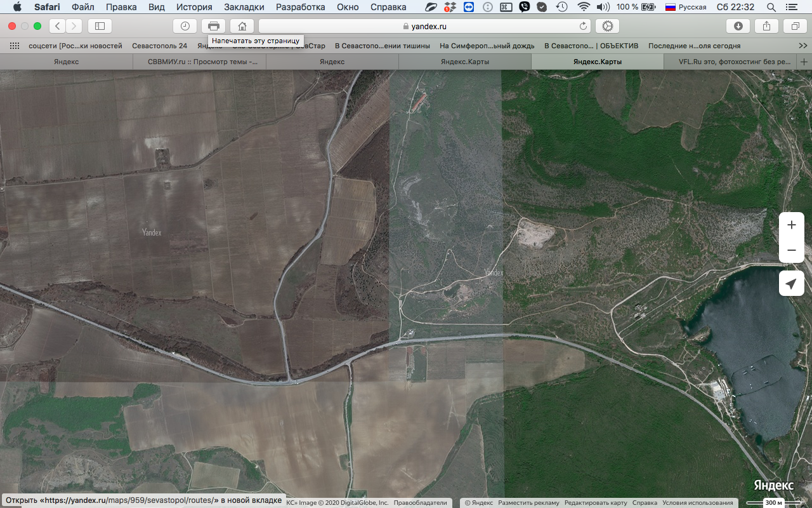Open the gear extension button beside address bar
The width and height of the screenshot is (812, 508).
pos(607,26)
